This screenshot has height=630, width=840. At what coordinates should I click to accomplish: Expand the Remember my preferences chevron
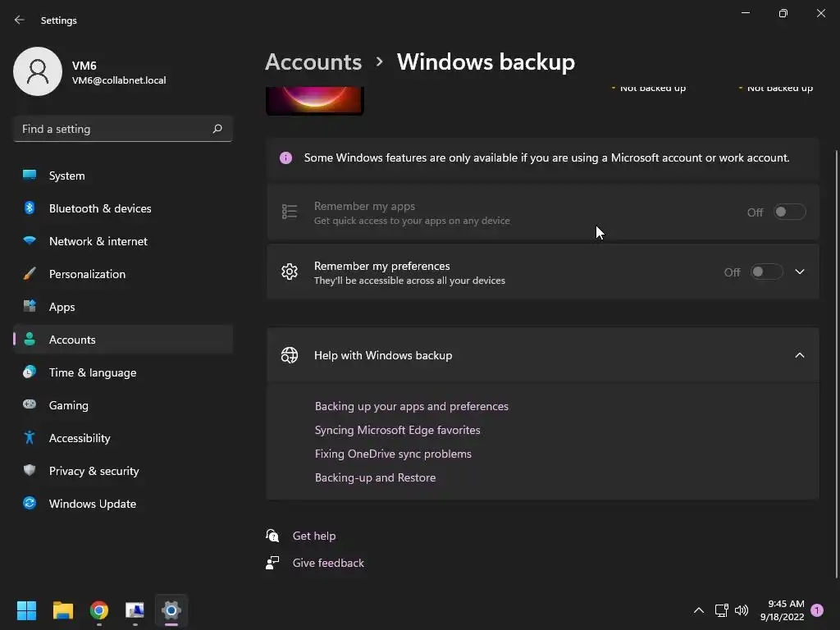(x=800, y=272)
